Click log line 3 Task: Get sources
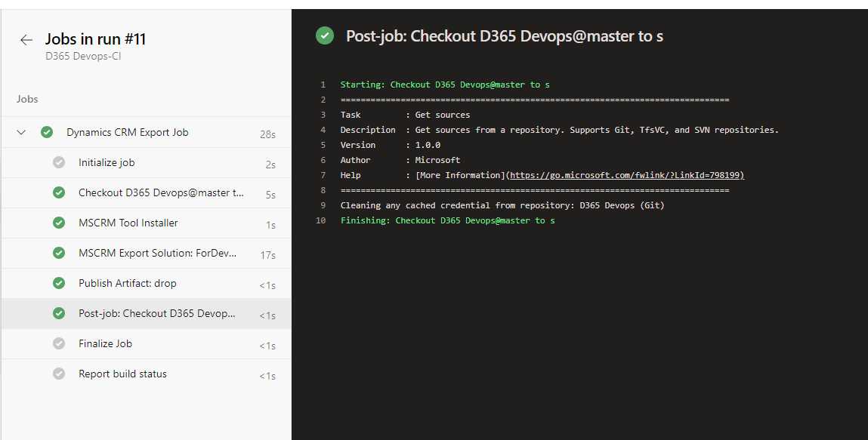The height and width of the screenshot is (440, 868). [405, 115]
